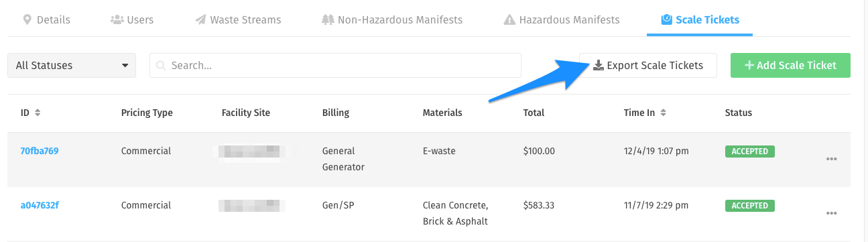Click the search magnifier icon
The height and width of the screenshot is (242, 868).
click(x=161, y=66)
